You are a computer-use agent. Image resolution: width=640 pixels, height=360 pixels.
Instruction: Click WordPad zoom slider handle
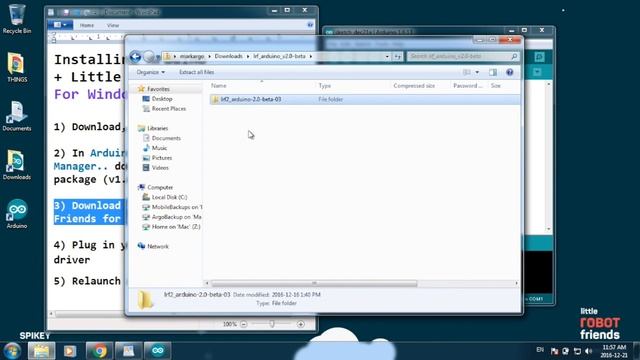(x=272, y=324)
